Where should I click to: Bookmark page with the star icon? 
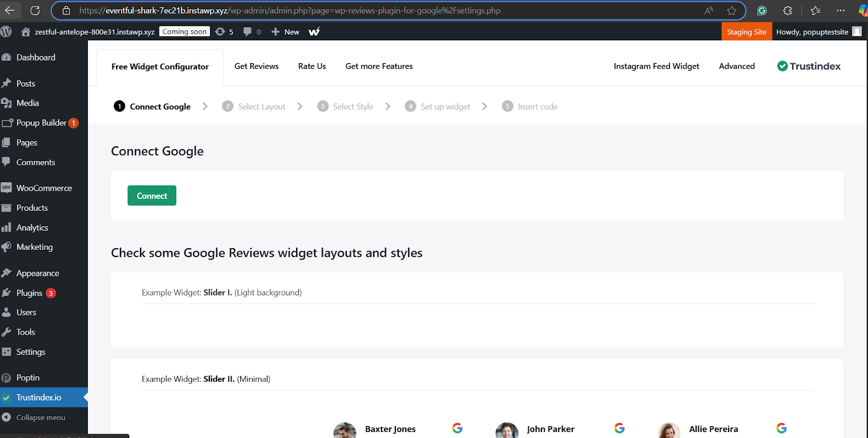point(732,10)
